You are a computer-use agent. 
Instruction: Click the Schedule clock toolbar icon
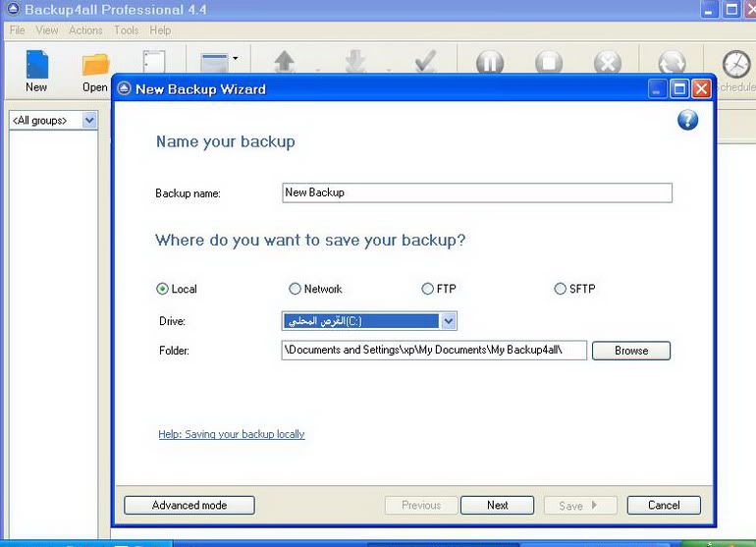(x=736, y=64)
